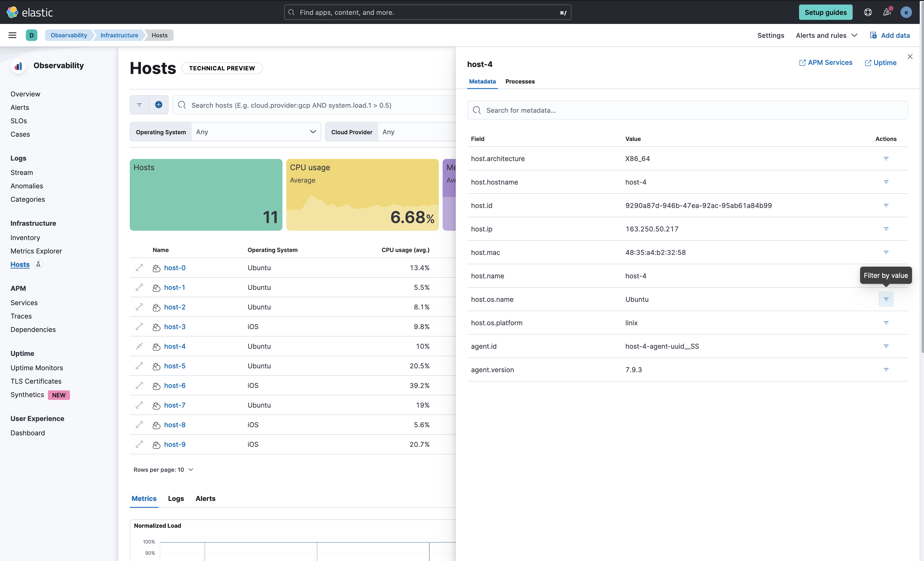Open the Logs tab below table
Image resolution: width=924 pixels, height=561 pixels.
pos(176,498)
